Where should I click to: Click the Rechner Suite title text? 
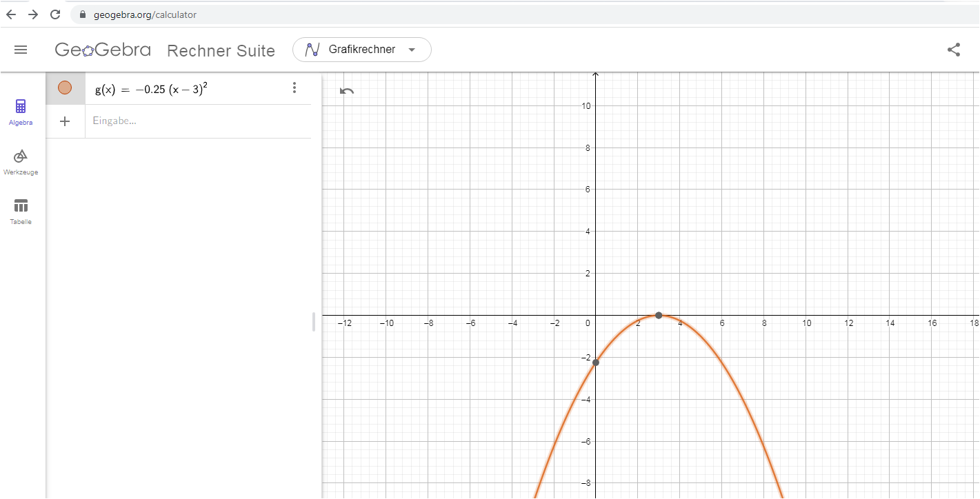(221, 50)
